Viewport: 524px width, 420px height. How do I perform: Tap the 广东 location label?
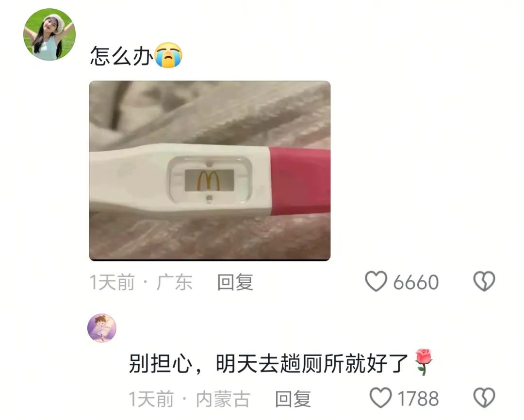(x=175, y=282)
